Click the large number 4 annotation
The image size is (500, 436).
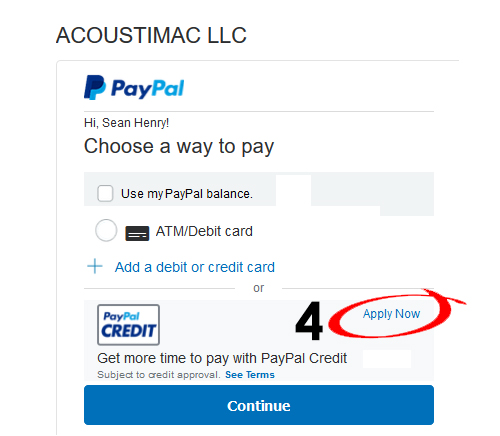tap(309, 321)
